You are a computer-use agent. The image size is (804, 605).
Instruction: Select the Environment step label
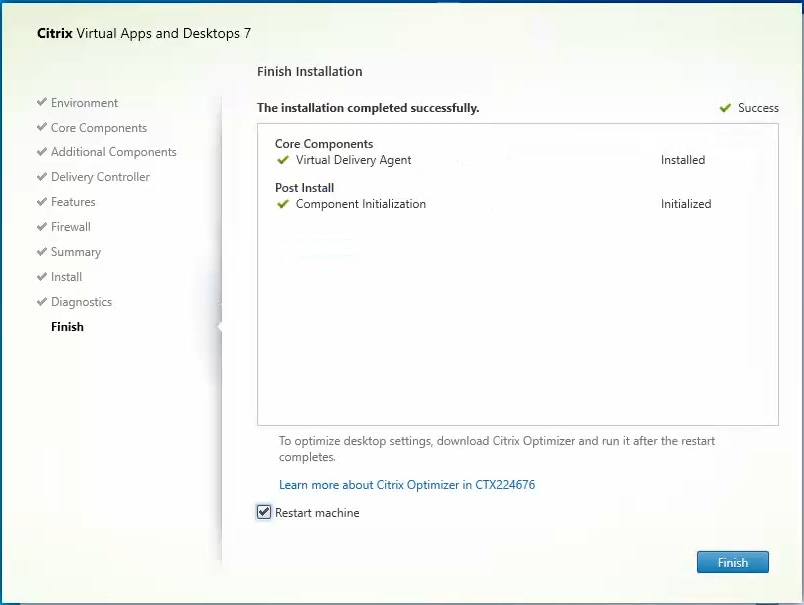click(x=86, y=103)
